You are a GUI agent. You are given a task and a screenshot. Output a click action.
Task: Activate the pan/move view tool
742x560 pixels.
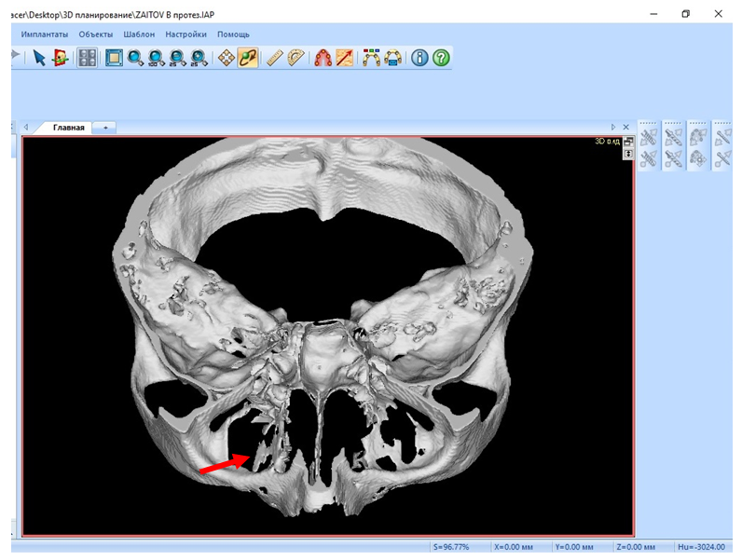pyautogui.click(x=227, y=58)
